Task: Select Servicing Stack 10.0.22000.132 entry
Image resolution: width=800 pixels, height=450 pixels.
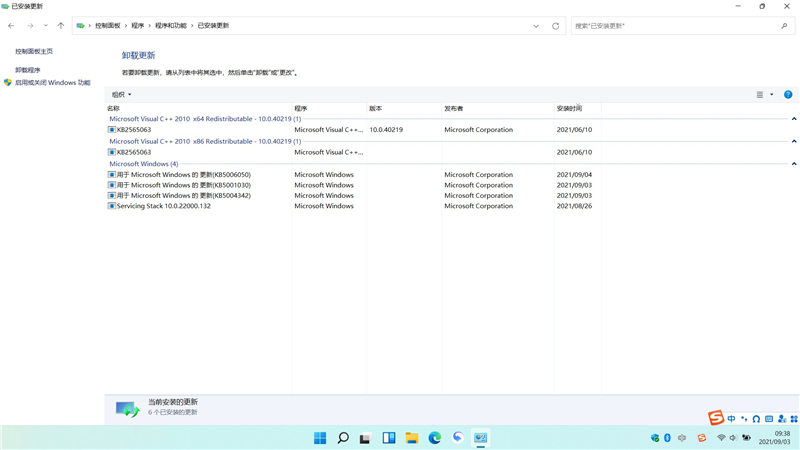Action: click(x=163, y=206)
